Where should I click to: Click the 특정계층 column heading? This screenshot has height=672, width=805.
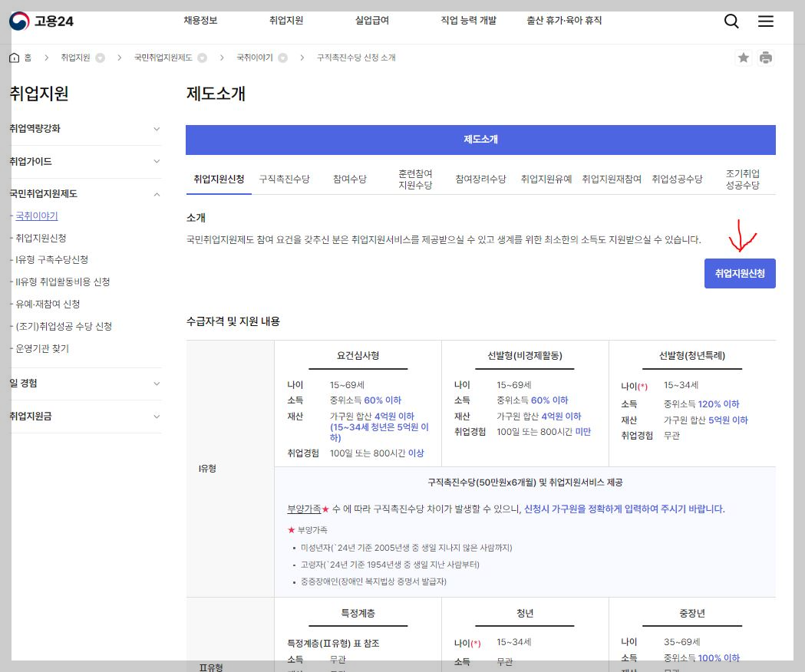coord(358,613)
